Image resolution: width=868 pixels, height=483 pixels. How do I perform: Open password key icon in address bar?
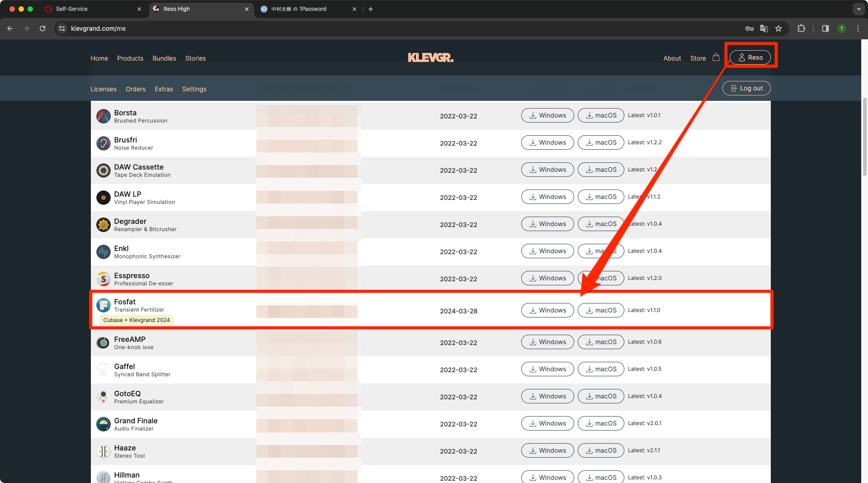[x=750, y=28]
